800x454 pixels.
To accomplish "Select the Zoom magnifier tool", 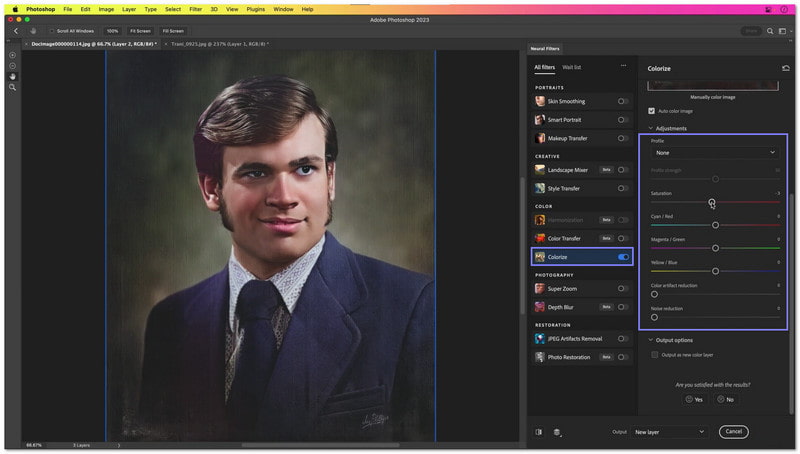I will click(x=13, y=87).
